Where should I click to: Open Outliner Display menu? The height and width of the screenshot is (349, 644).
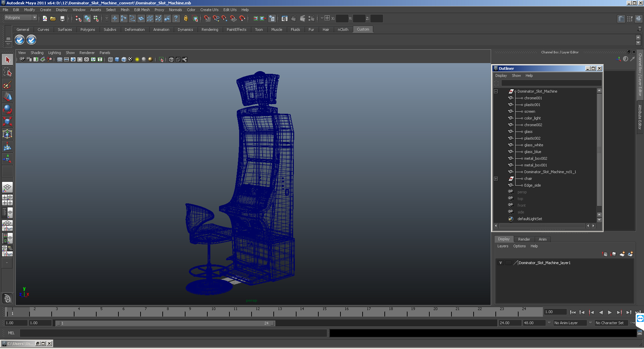click(501, 76)
